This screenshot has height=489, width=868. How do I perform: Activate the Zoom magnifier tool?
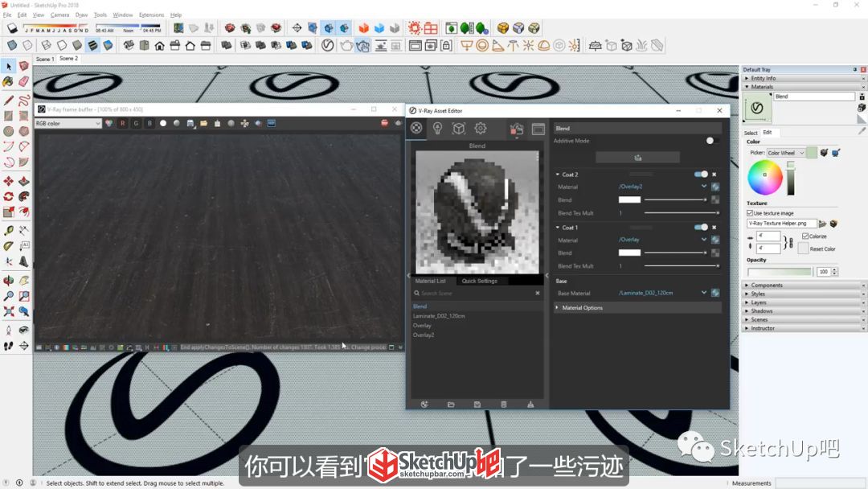pos(8,296)
